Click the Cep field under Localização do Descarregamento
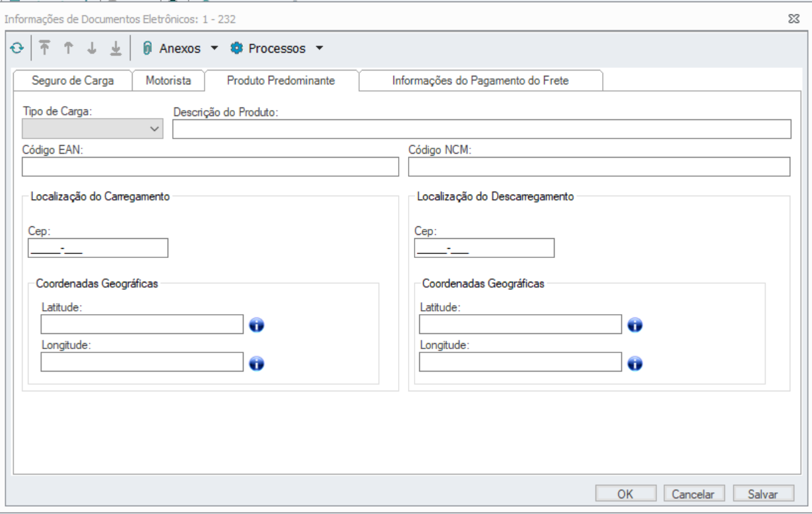The height and width of the screenshot is (514, 812). 485,247
